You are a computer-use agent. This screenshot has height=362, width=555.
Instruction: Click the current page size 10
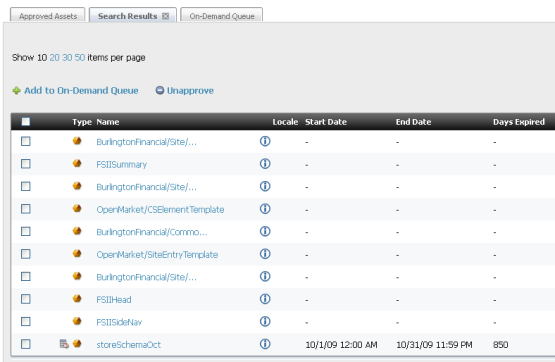42,58
